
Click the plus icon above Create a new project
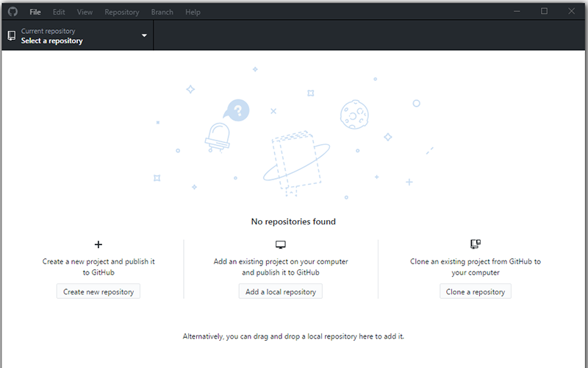tap(98, 244)
